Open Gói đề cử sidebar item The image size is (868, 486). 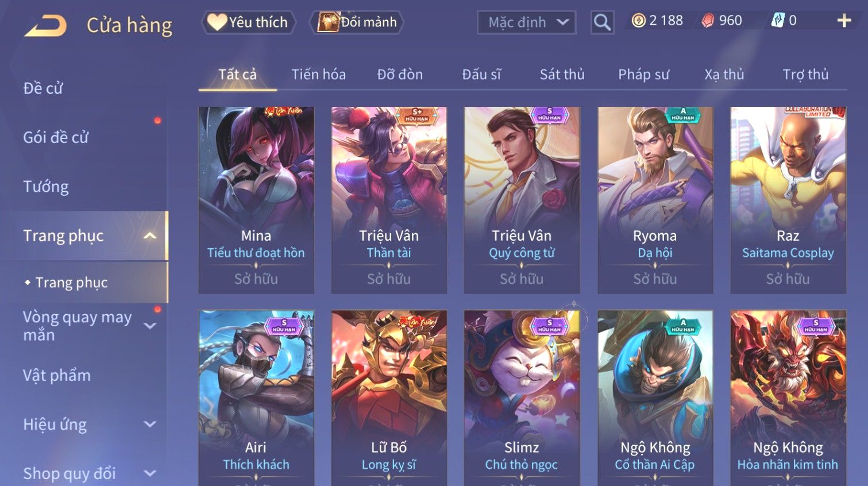coord(56,137)
